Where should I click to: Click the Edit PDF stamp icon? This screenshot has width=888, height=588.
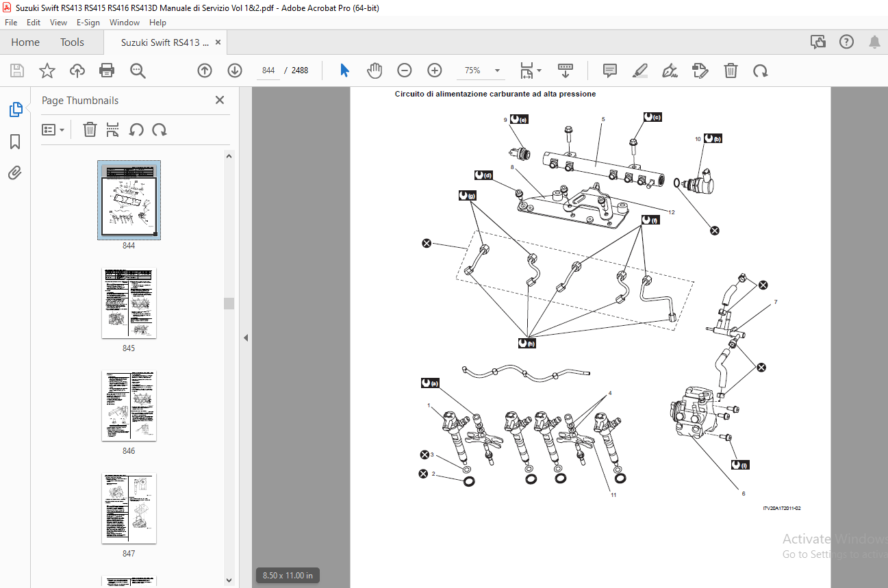pos(700,71)
